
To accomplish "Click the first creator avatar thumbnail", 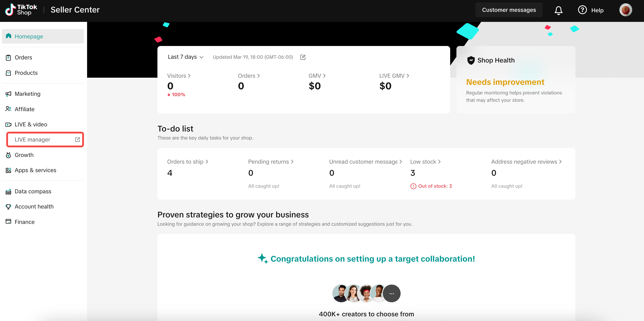I will 341,293.
